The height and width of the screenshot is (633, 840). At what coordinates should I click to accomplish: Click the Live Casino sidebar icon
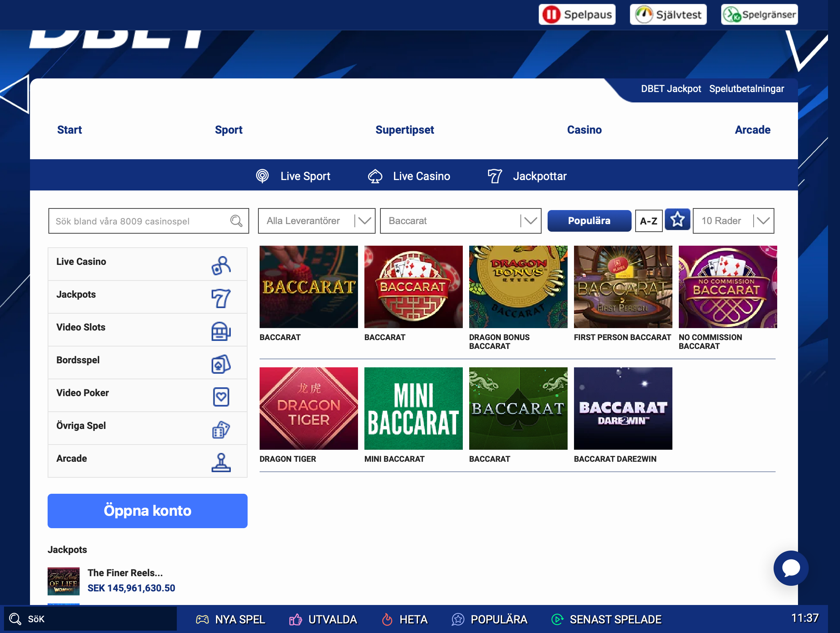[221, 265]
